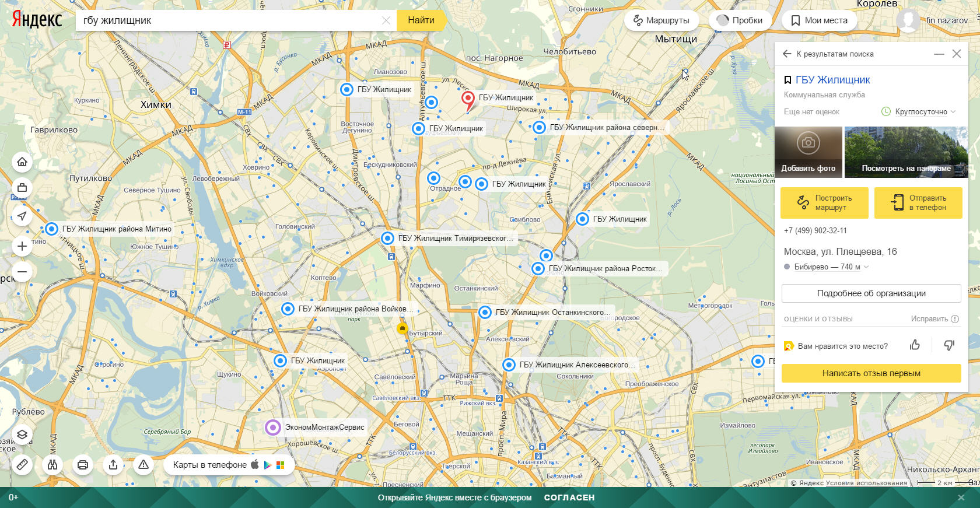
Task: Like this place with thumbs up
Action: (915, 345)
